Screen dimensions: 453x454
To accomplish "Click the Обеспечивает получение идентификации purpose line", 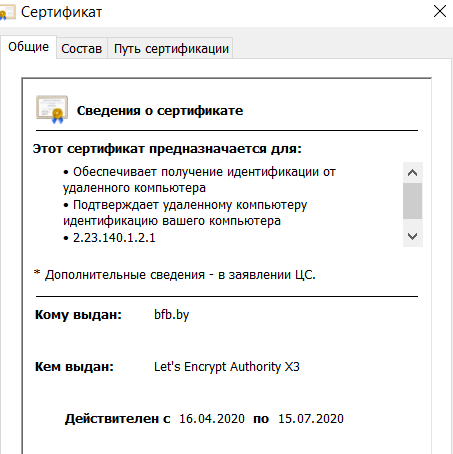I will click(199, 180).
